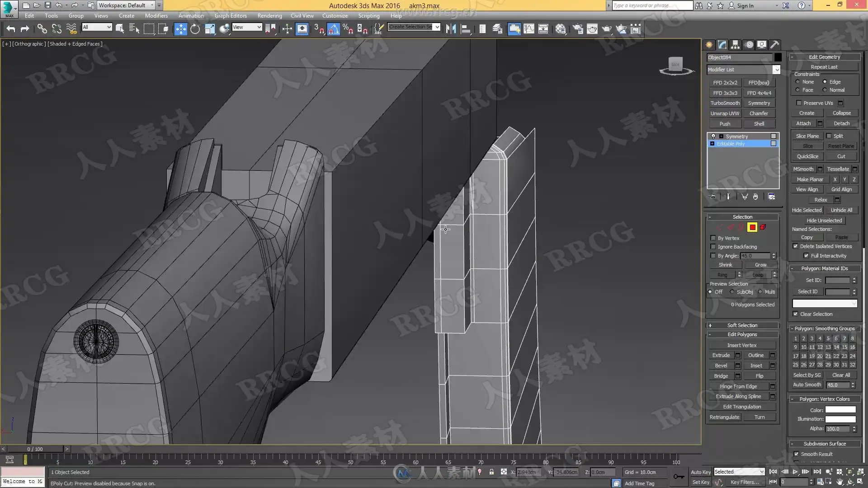Image resolution: width=868 pixels, height=488 pixels.
Task: Open the Rendering menu
Action: pos(269,16)
